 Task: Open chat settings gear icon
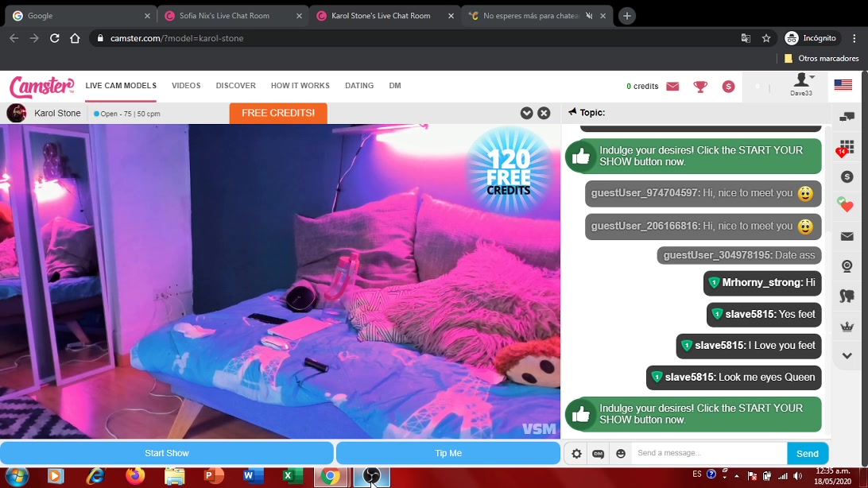(576, 454)
